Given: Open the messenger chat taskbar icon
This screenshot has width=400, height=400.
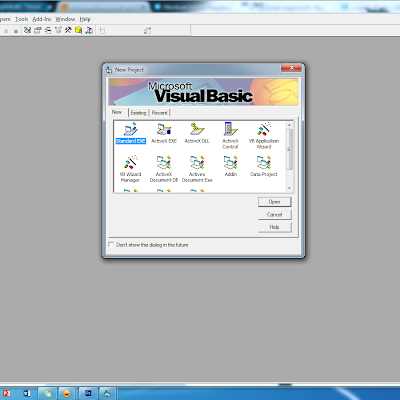Looking at the screenshot, I should click(47, 394).
